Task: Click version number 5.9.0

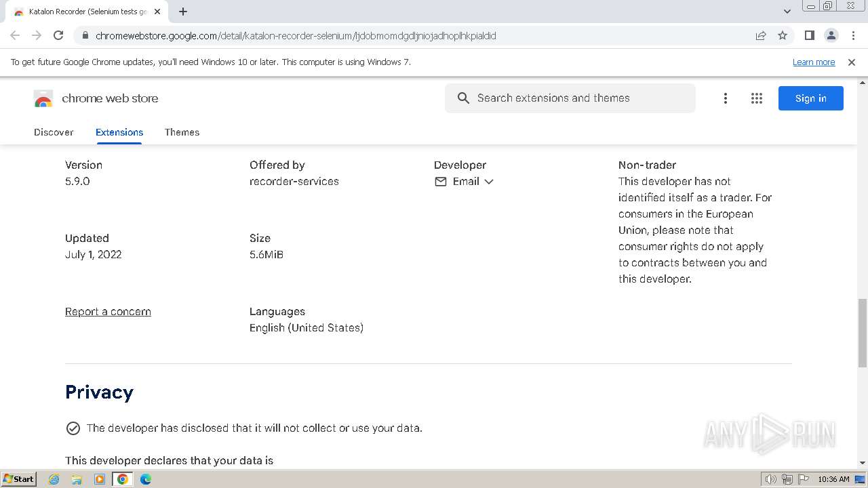Action: click(77, 182)
